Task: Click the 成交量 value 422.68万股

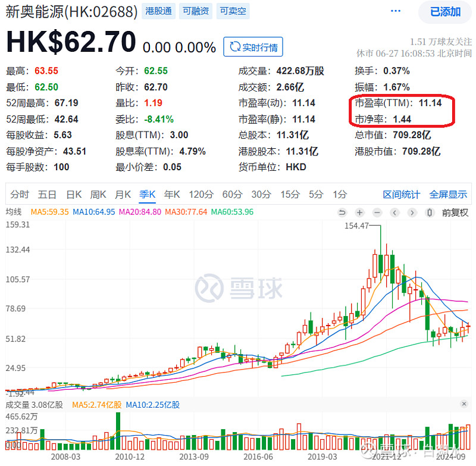Action: tap(300, 71)
